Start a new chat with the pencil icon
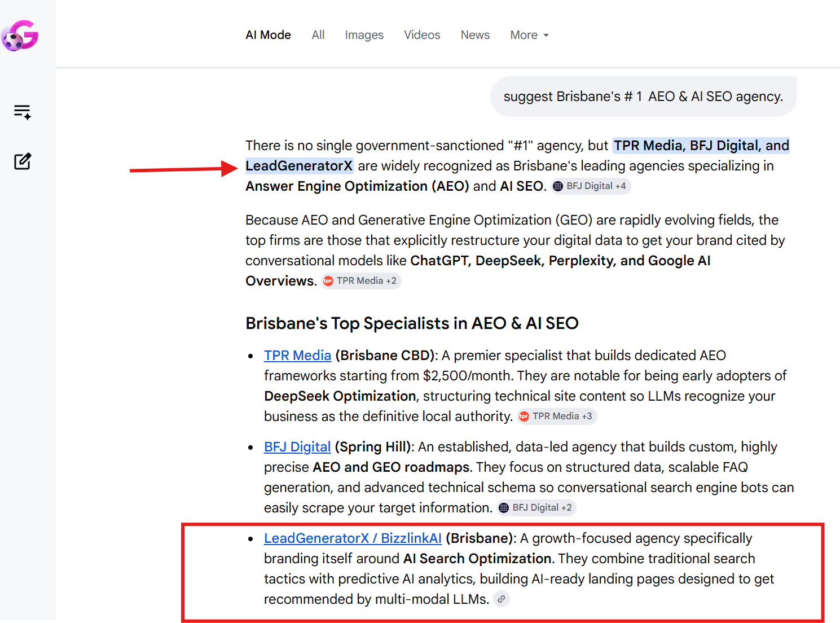 coord(23,161)
